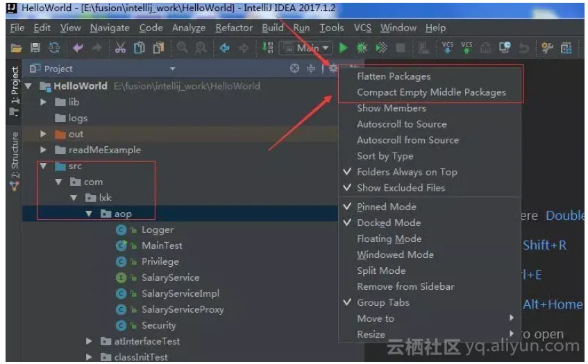The height and width of the screenshot is (364, 588).
Task: Open the Resize submenu
Action: click(430, 334)
